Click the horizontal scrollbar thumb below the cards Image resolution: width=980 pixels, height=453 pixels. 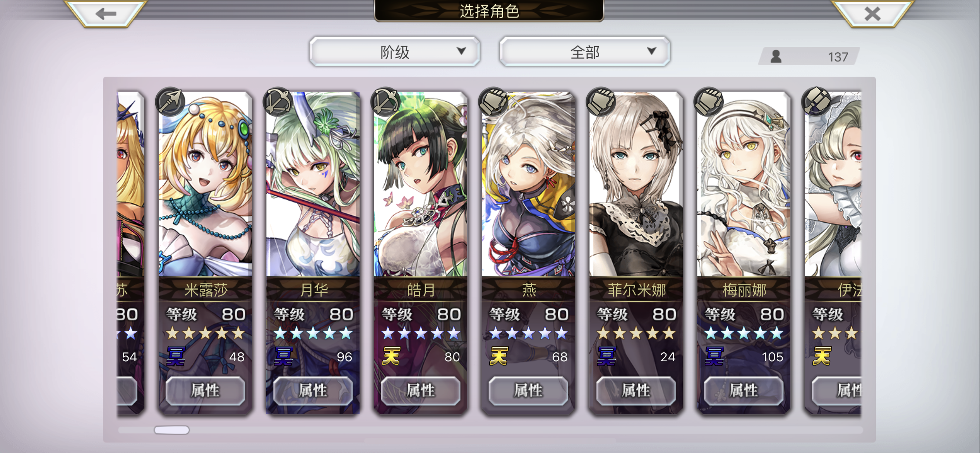[171, 430]
